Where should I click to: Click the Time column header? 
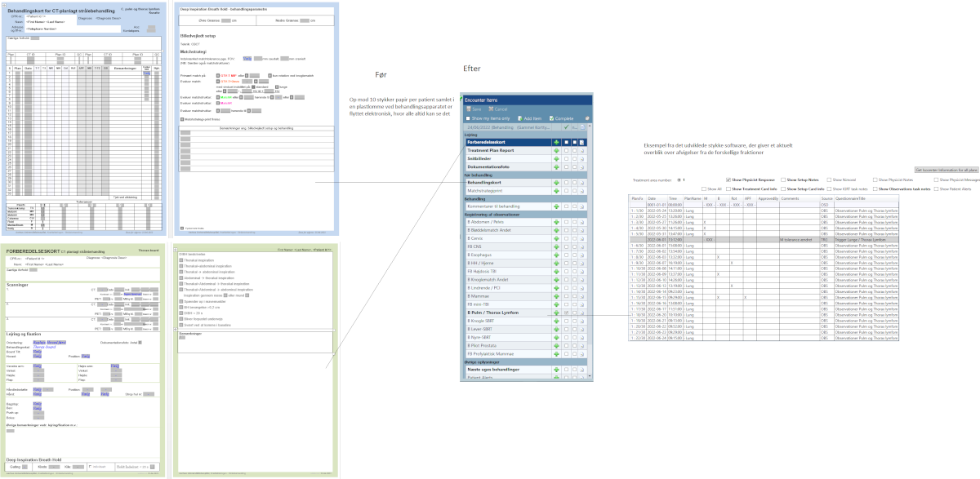tap(675, 198)
